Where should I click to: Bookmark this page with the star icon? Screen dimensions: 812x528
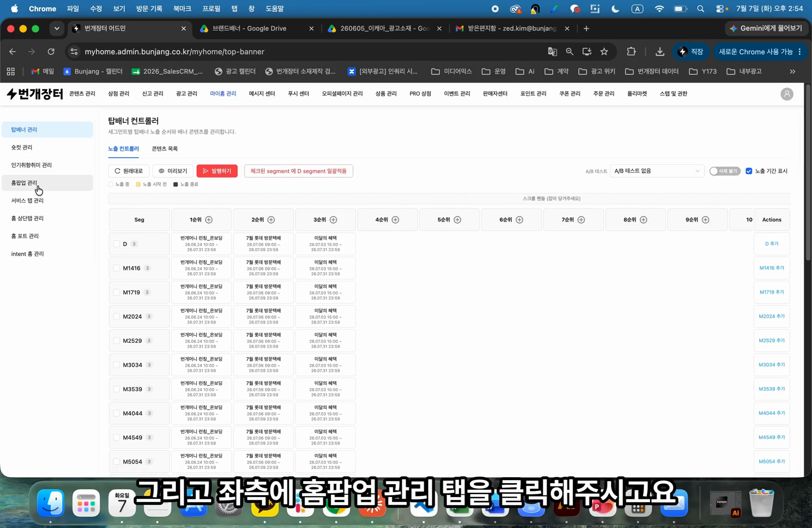[604, 52]
